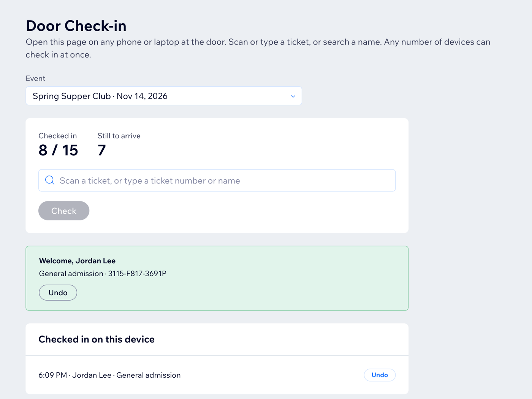Viewport: 532px width, 399px height.
Task: Click the Still to arrive label
Action: point(119,136)
